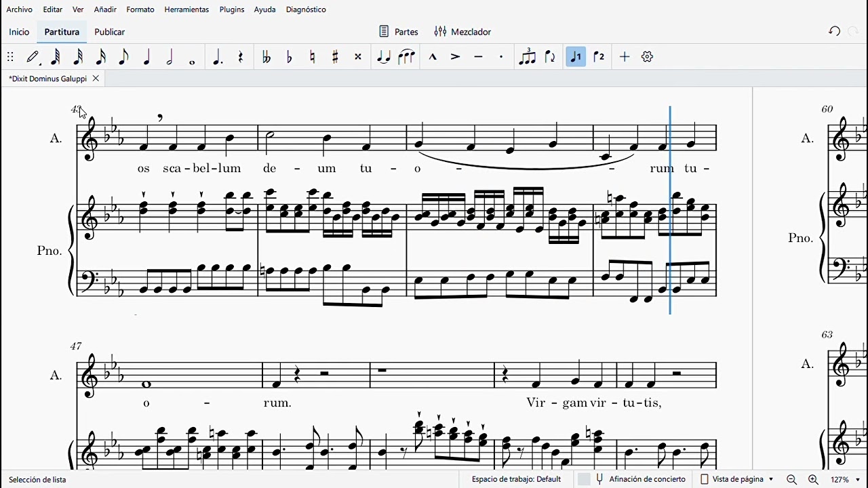Click the breath mark above the alto staff
Viewport: 868px width, 488px height.
click(x=160, y=119)
